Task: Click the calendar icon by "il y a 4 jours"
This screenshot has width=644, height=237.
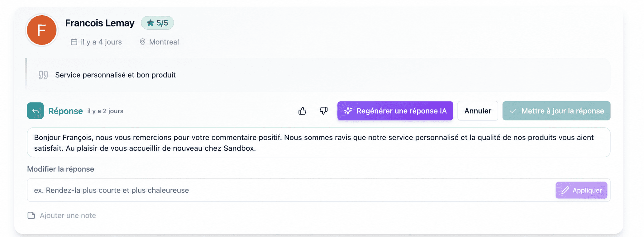Action: click(x=74, y=42)
